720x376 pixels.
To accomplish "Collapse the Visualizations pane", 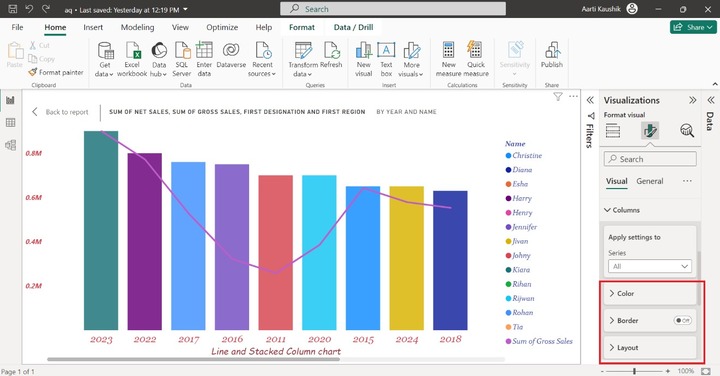I will pyautogui.click(x=692, y=100).
